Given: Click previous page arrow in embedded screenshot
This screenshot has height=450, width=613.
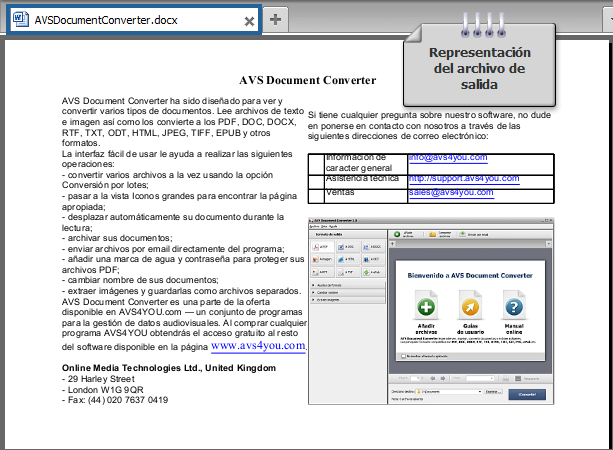Looking at the screenshot, I should [433, 378].
